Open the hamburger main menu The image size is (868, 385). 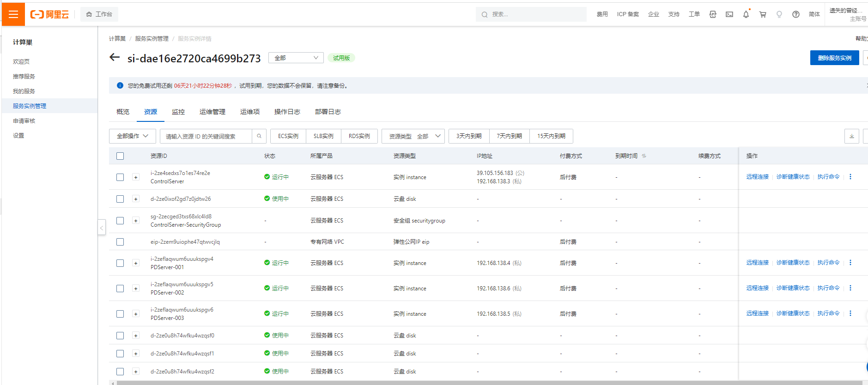pos(13,14)
